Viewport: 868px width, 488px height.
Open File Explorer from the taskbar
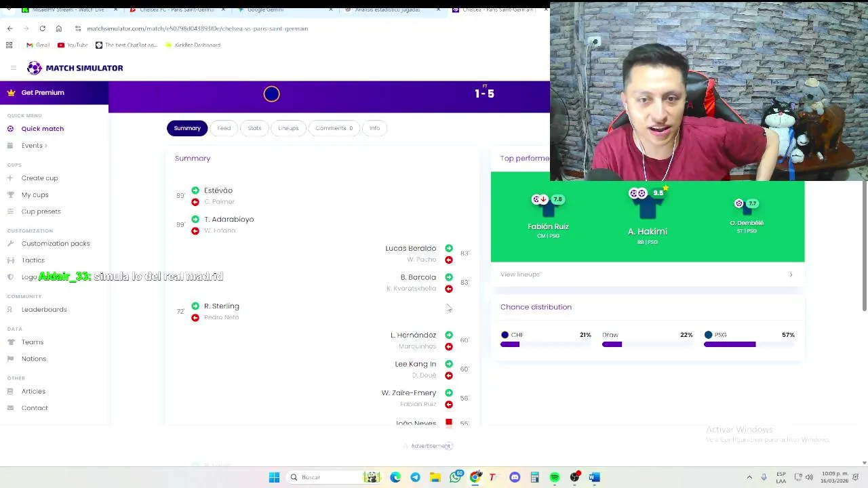(x=435, y=477)
